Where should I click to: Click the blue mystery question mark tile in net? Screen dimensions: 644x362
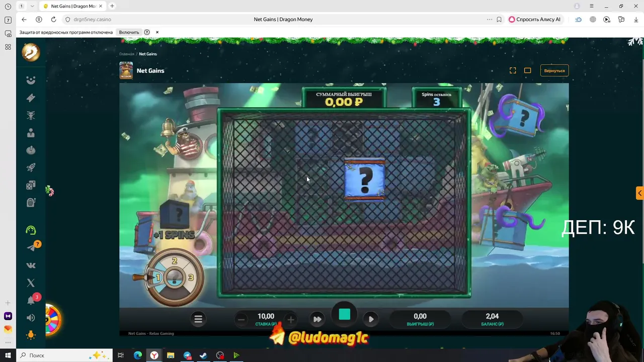click(365, 179)
